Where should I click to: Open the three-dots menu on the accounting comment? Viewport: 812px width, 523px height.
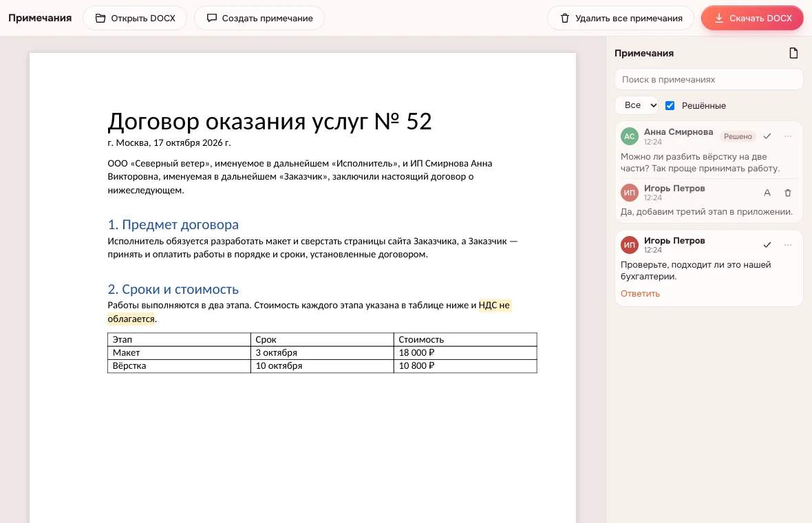coord(788,245)
